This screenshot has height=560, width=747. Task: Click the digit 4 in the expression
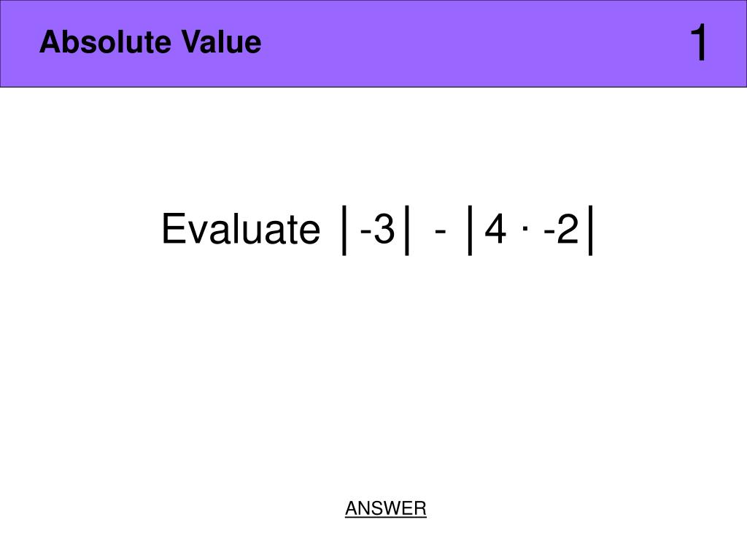[x=495, y=229]
